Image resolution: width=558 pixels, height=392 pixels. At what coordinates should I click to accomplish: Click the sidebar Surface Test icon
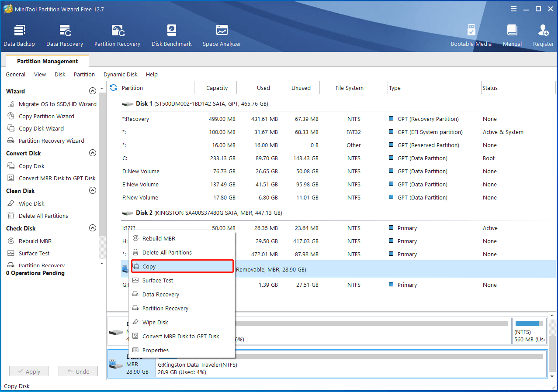(11, 253)
